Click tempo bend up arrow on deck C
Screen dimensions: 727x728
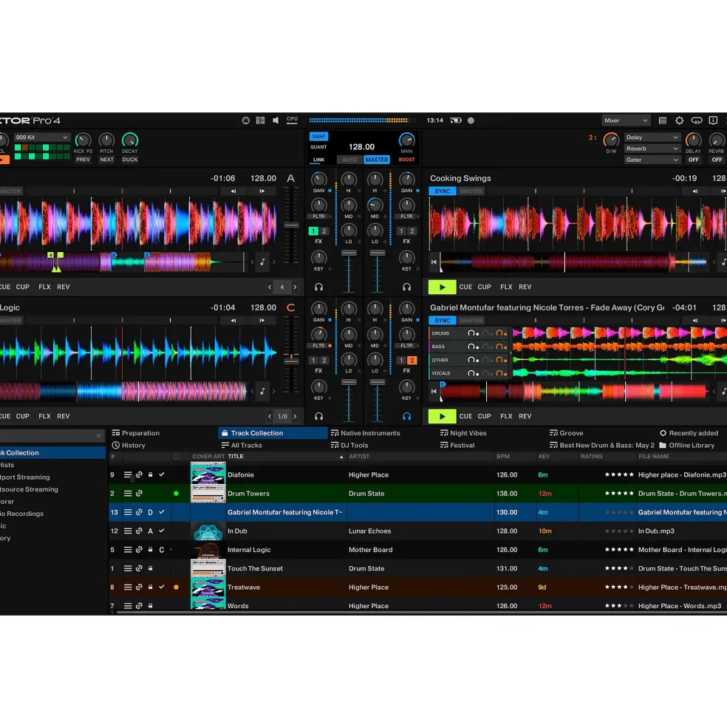pos(262,320)
